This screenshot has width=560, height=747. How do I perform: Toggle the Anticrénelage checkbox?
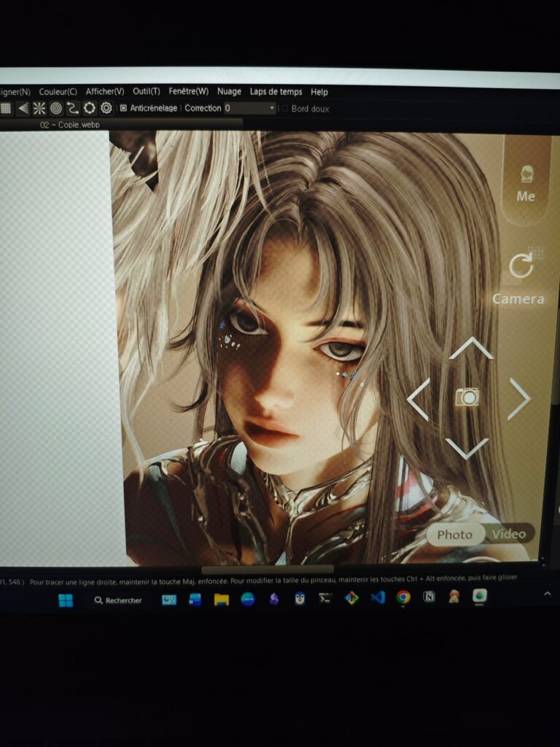123,108
